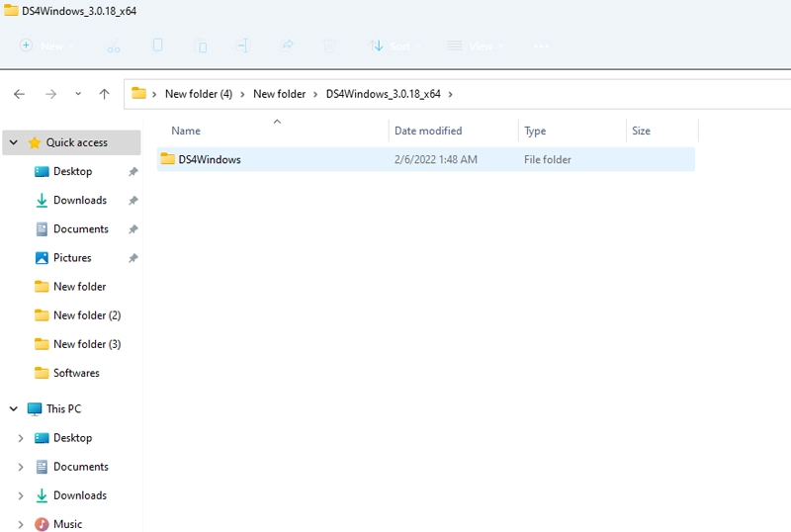Expand the Music tree node
Screen dimensions: 791x532
pos(20,524)
